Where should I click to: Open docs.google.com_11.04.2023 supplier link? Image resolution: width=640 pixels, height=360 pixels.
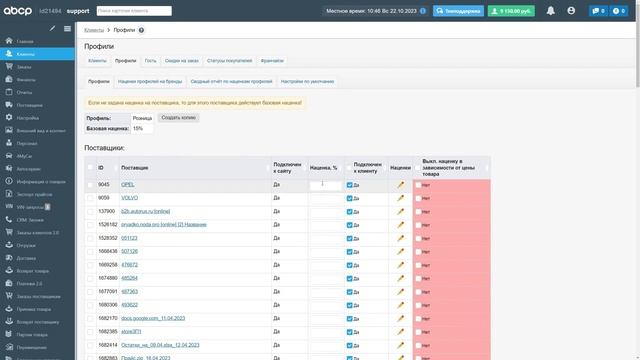(x=153, y=318)
